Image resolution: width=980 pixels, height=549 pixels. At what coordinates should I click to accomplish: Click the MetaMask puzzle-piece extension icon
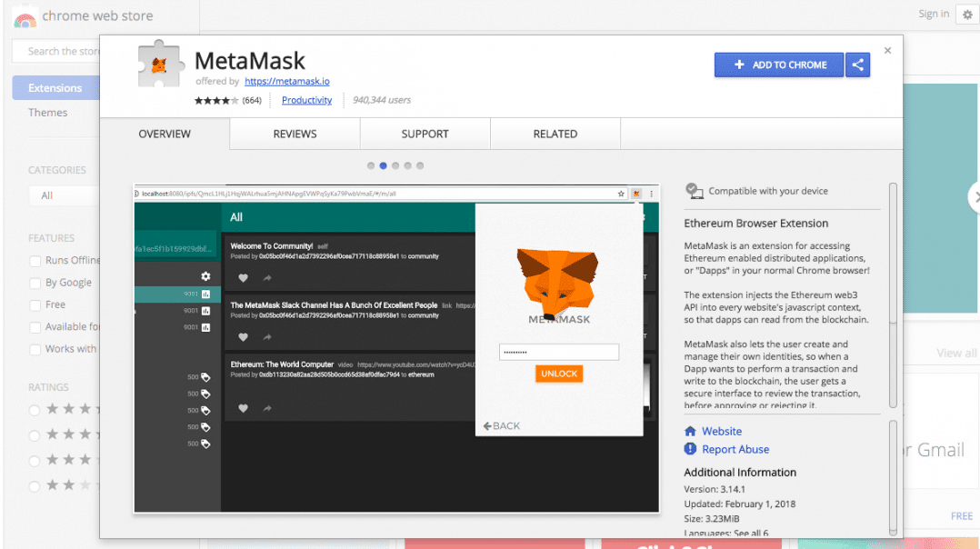161,65
